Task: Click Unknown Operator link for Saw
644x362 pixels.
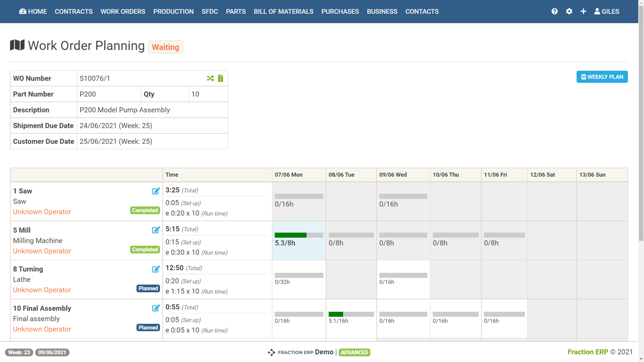Action: click(42, 212)
